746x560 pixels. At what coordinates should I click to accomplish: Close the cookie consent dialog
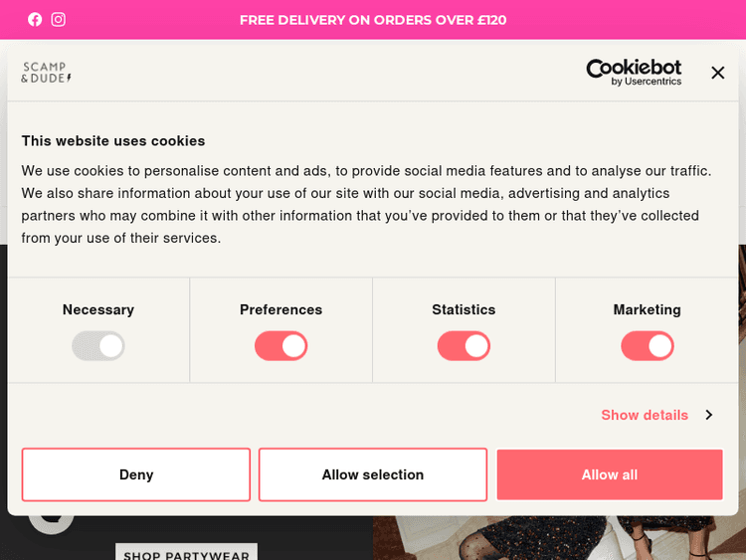(718, 73)
